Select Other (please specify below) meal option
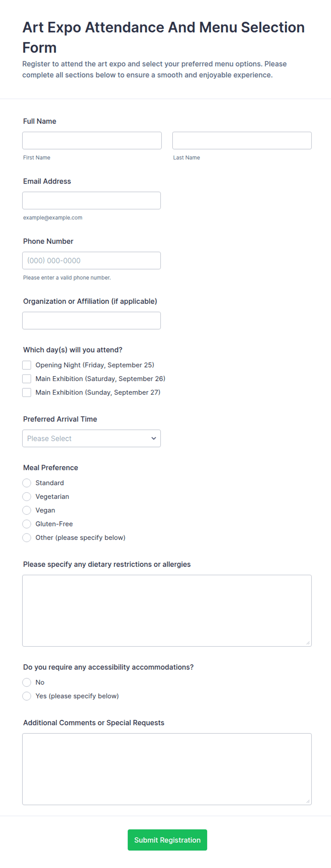The width and height of the screenshot is (331, 868). (27, 538)
